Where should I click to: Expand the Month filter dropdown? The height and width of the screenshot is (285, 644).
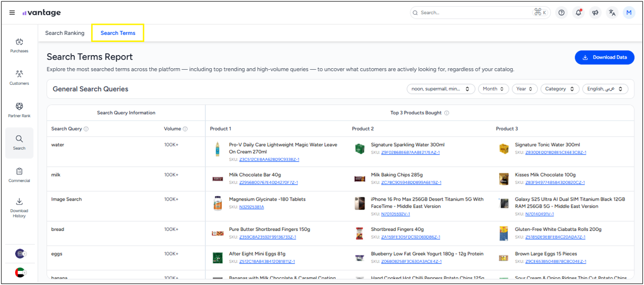[493, 89]
